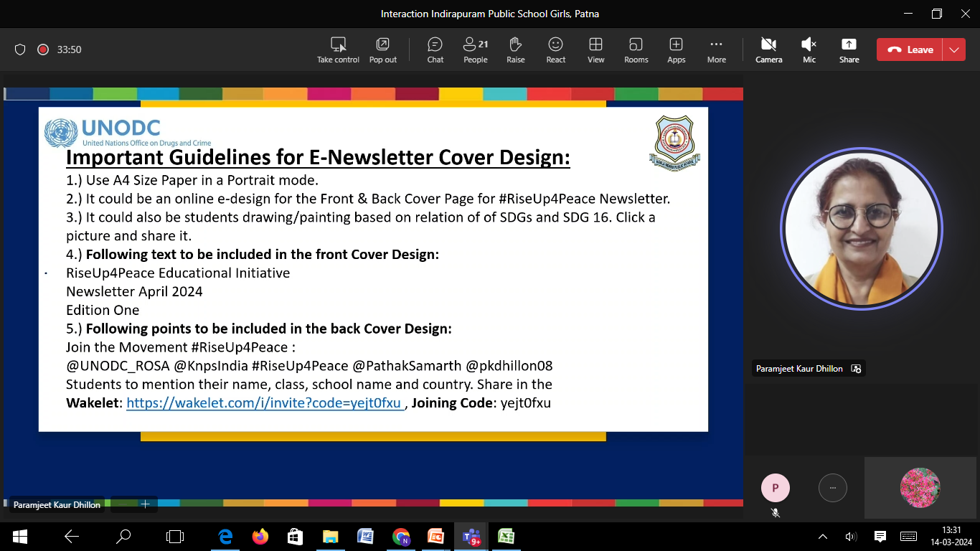980x551 pixels.
Task: Open the React emoji menu
Action: click(555, 50)
